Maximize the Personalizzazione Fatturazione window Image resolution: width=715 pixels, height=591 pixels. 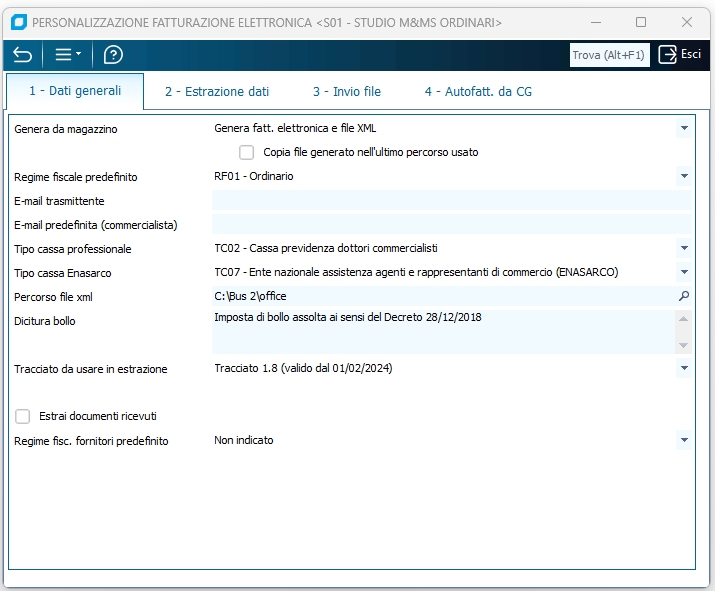pos(641,22)
